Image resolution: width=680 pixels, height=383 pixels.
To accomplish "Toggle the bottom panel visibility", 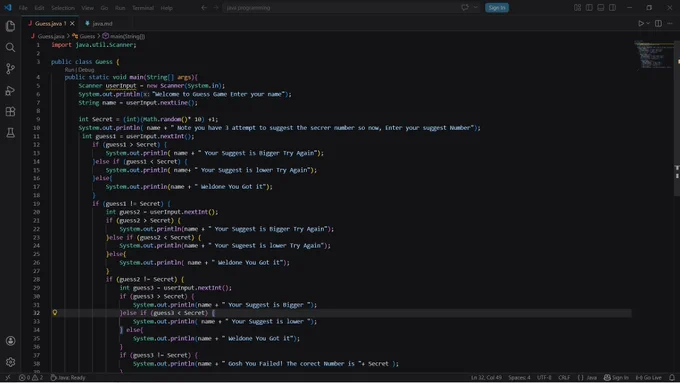I will (601, 7).
